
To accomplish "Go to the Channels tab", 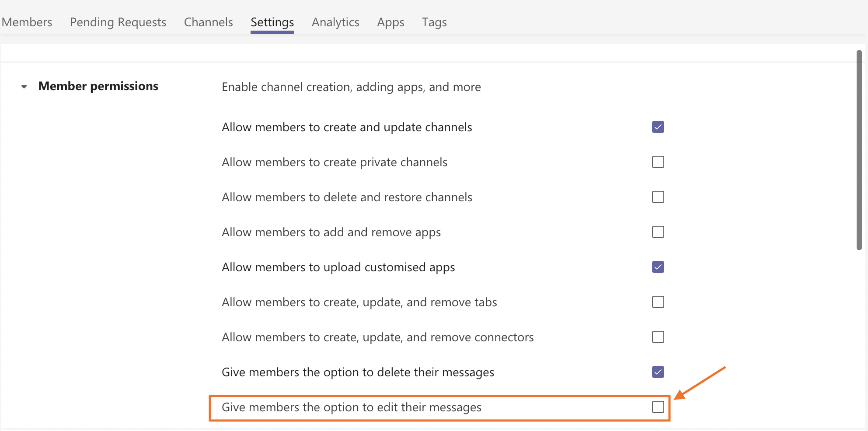I will (208, 22).
